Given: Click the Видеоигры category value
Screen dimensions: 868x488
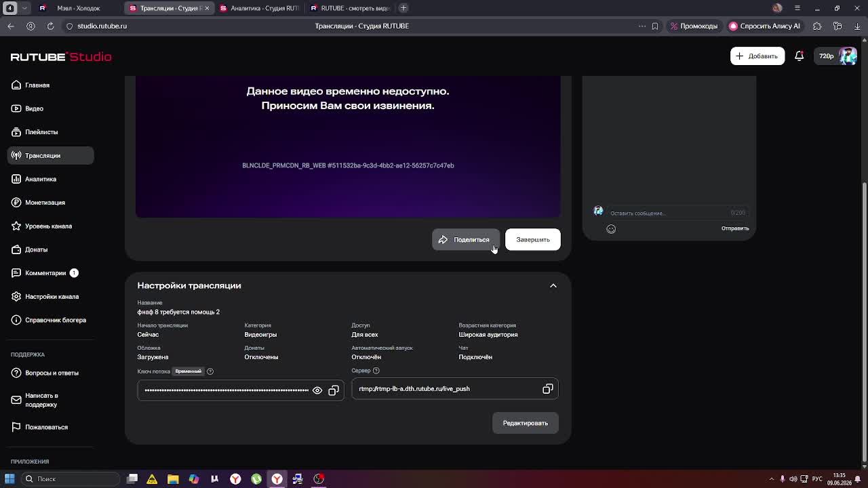Looking at the screenshot, I should click(260, 335).
